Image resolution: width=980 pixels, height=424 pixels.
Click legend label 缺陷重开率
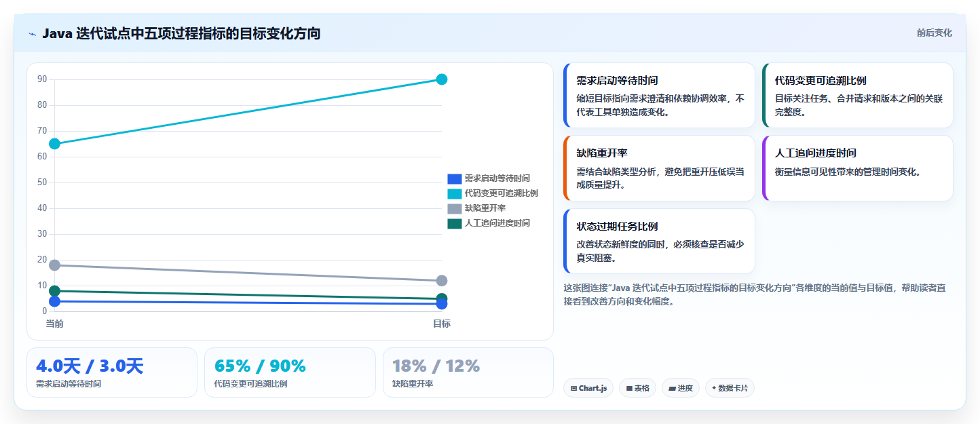(485, 208)
